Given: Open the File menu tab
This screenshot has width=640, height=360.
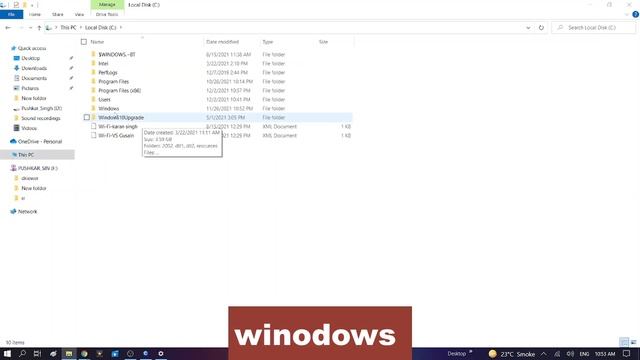Looking at the screenshot, I should coord(11,14).
